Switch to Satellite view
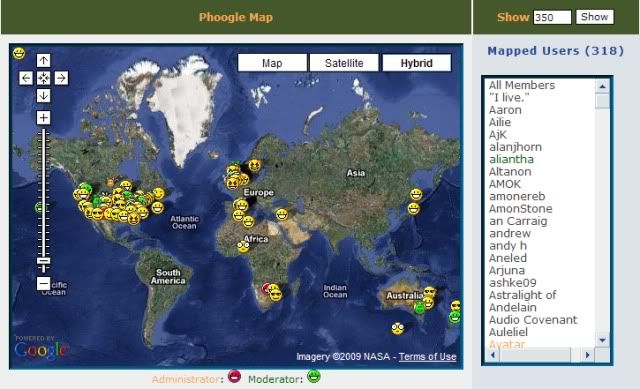This screenshot has height=389, width=640. point(344,63)
